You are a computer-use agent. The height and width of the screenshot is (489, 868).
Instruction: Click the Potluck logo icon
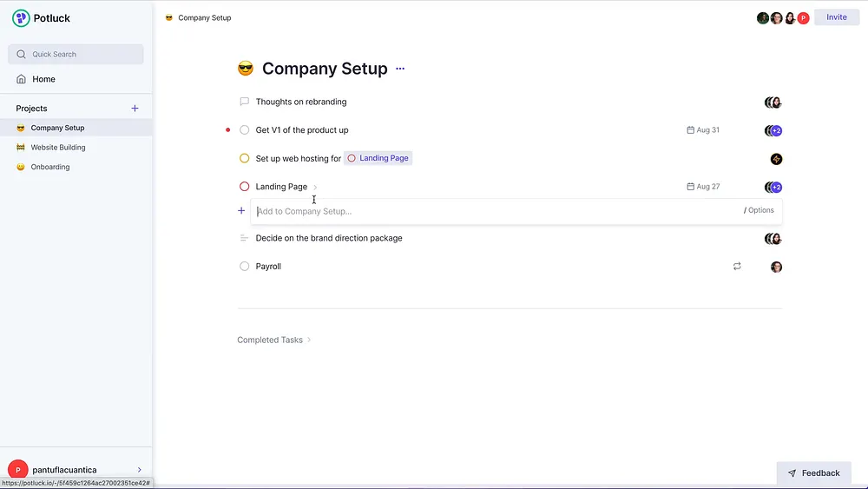pos(21,18)
